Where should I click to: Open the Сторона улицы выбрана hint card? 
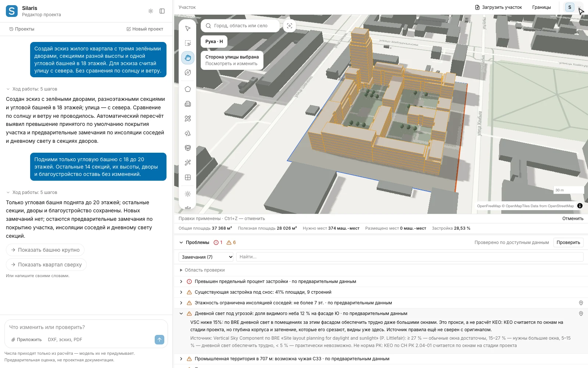pos(232,60)
